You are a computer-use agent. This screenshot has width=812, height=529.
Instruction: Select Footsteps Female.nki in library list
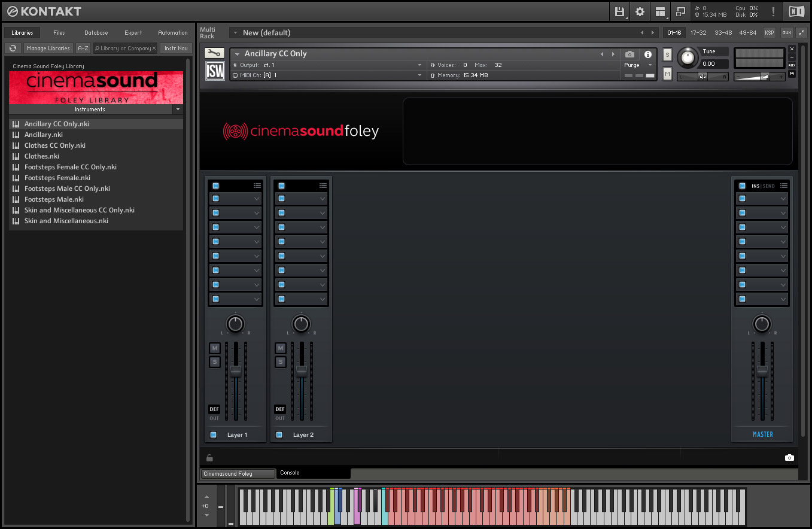(x=57, y=178)
